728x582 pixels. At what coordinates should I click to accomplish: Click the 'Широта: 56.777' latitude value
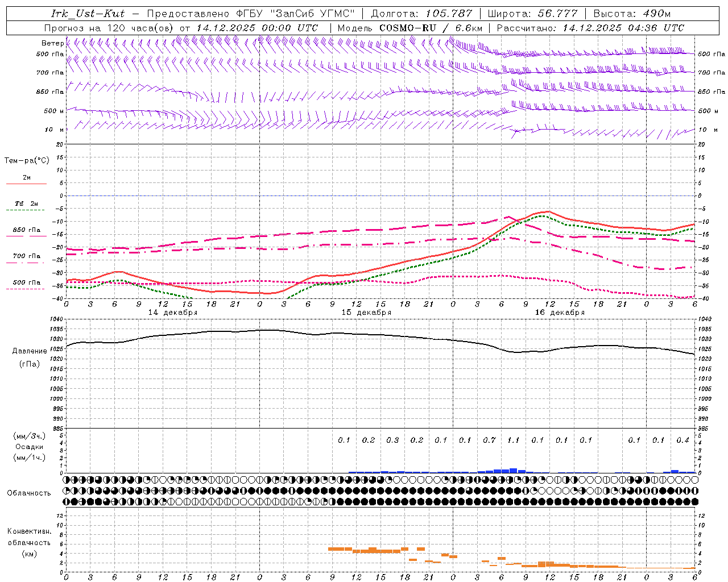[532, 14]
